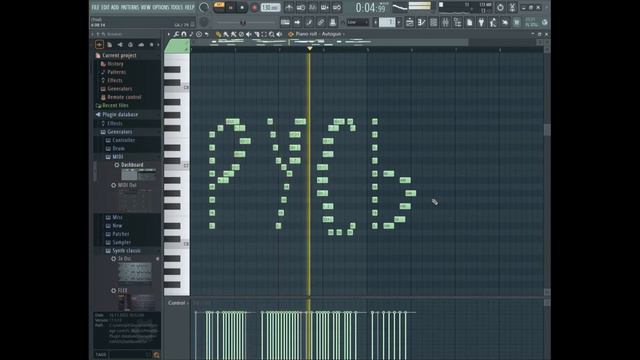The height and width of the screenshot is (360, 640).
Task: Toggle the Browser window icon
Action: click(458, 22)
